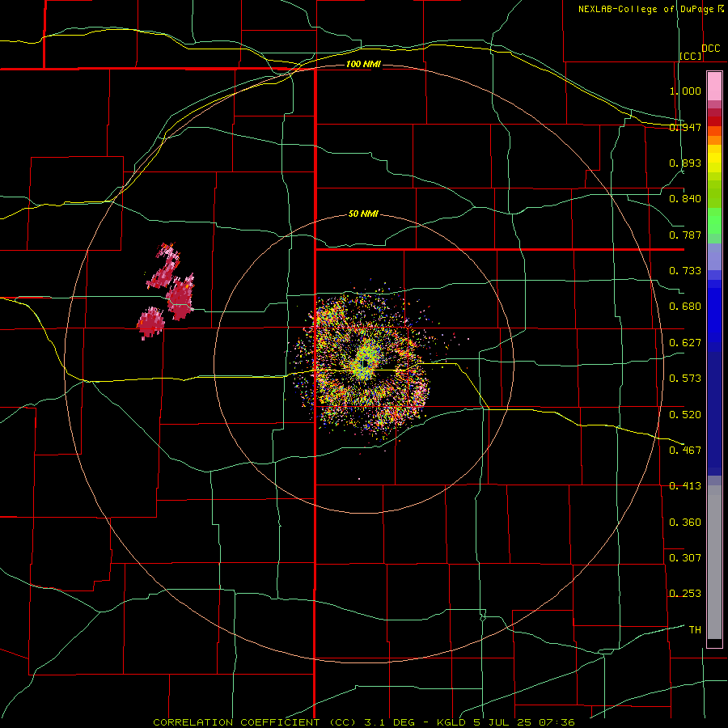Click the 0.467 color scale label
This screenshot has width=728, height=728.
685,451
